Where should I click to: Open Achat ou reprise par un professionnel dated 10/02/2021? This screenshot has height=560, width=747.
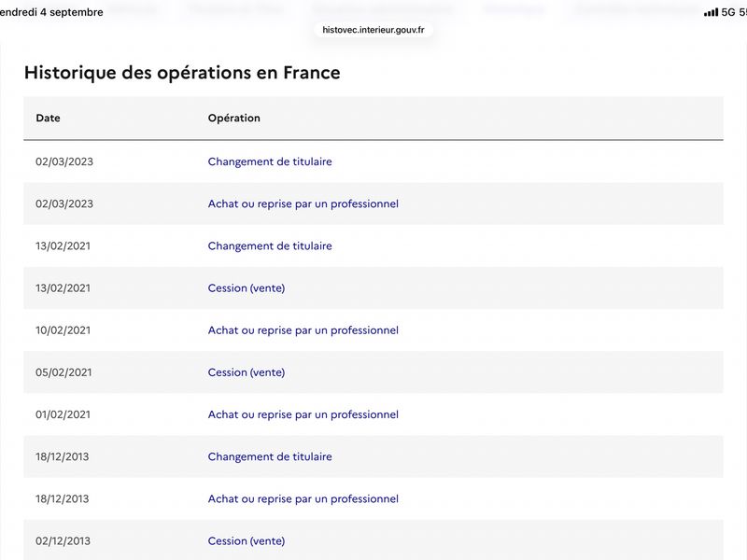(303, 330)
